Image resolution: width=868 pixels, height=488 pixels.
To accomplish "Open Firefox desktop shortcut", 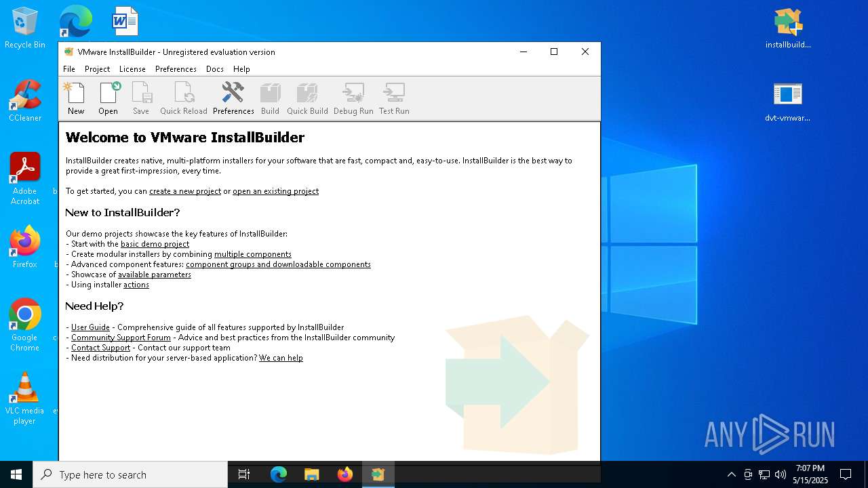I will click(25, 247).
